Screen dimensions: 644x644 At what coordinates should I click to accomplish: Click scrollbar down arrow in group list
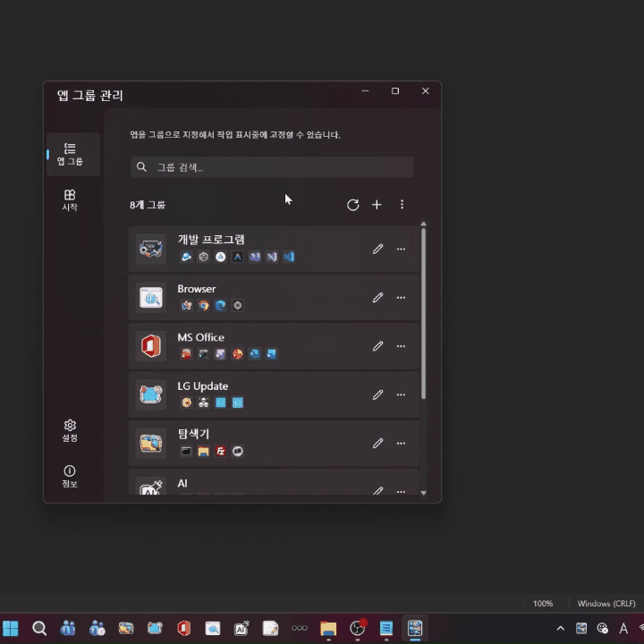click(423, 493)
